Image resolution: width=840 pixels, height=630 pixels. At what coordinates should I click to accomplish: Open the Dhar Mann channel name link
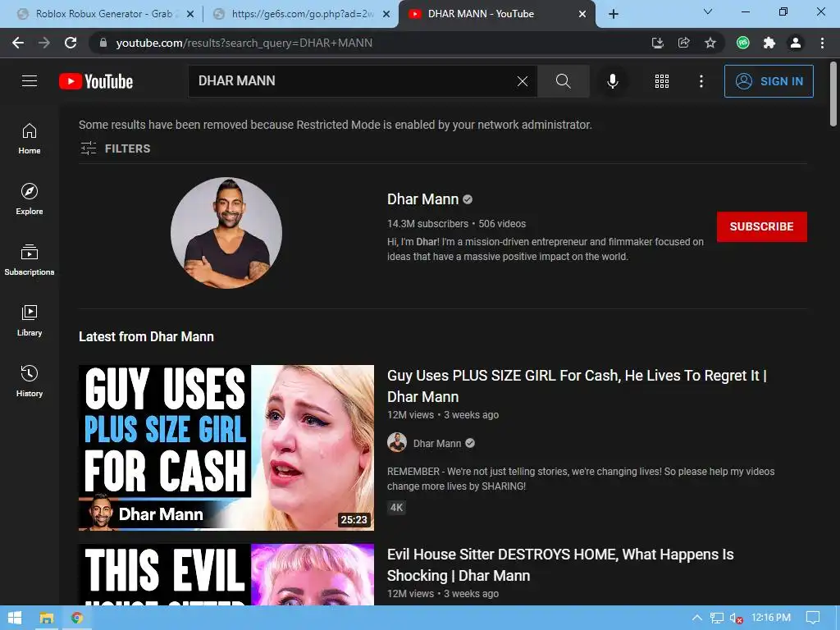422,199
